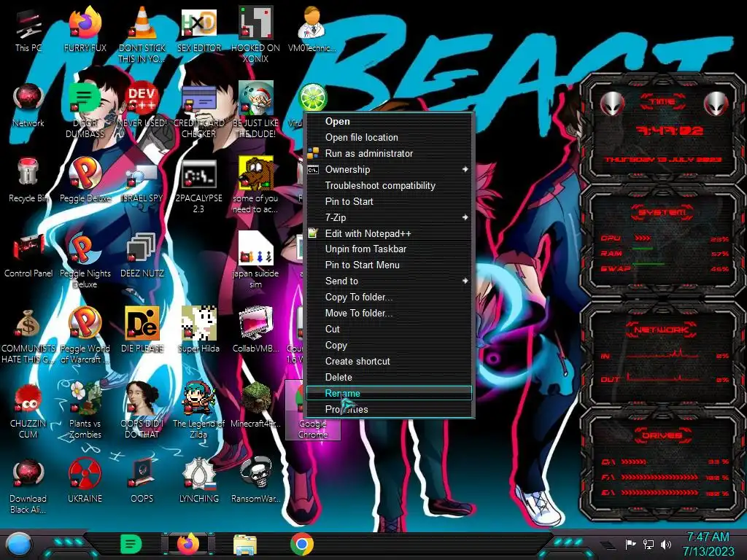
Task: Click Copy in the context menu
Action: (390, 345)
